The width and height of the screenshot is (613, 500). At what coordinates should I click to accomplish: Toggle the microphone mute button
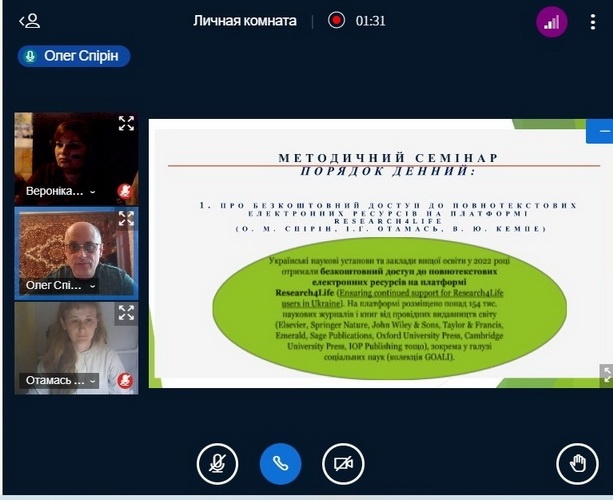(x=217, y=463)
